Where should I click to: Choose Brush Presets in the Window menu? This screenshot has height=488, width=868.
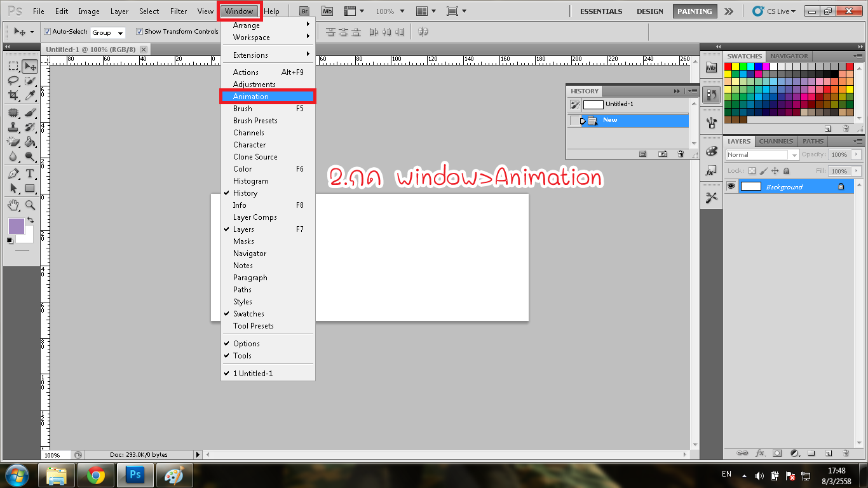(x=268, y=121)
